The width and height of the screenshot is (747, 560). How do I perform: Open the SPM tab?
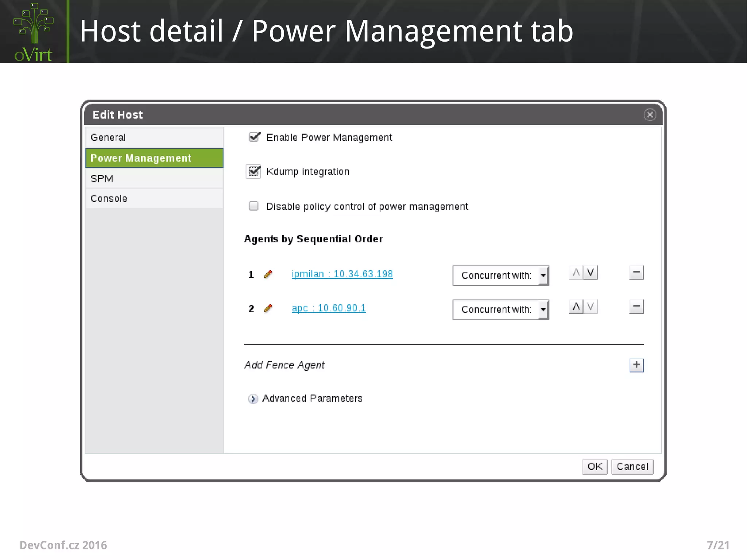pyautogui.click(x=154, y=178)
